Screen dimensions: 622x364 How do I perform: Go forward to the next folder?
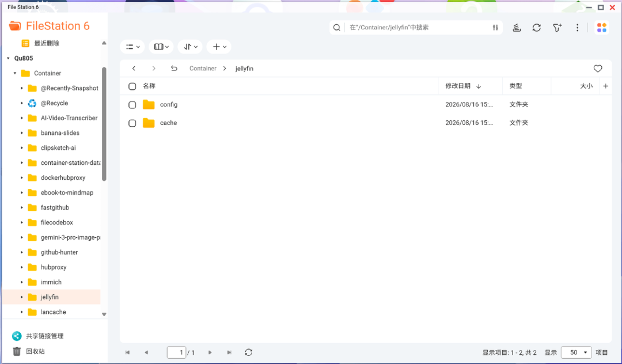[x=154, y=68]
